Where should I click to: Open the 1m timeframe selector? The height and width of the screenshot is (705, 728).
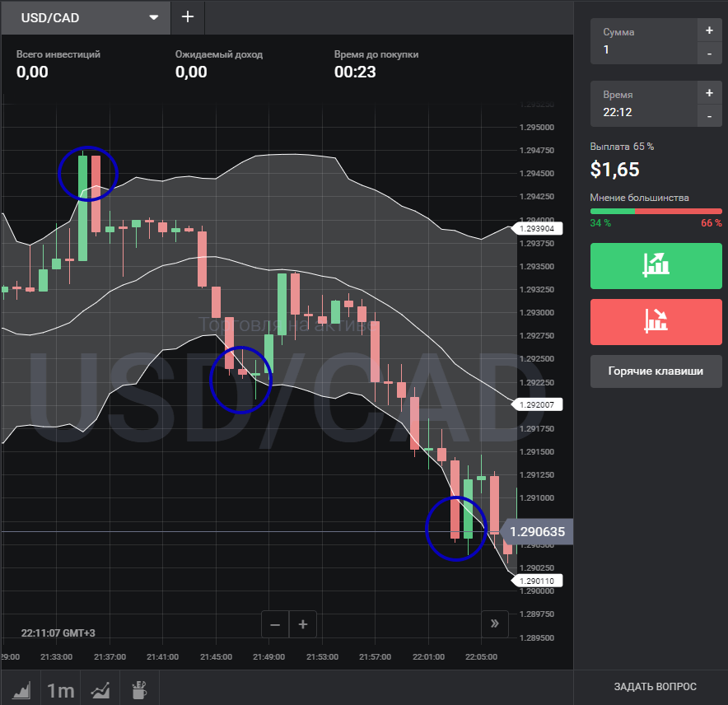[60, 689]
